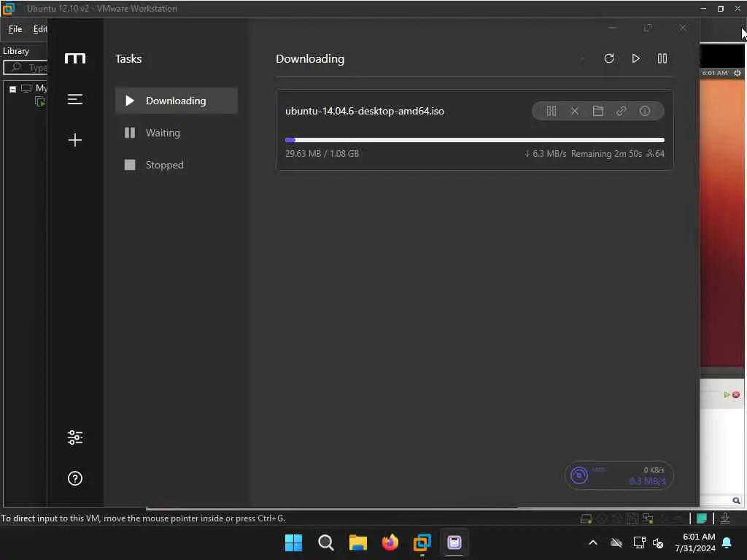Pause all tasks with the top pause icon
This screenshot has height=560, width=747.
pos(662,58)
